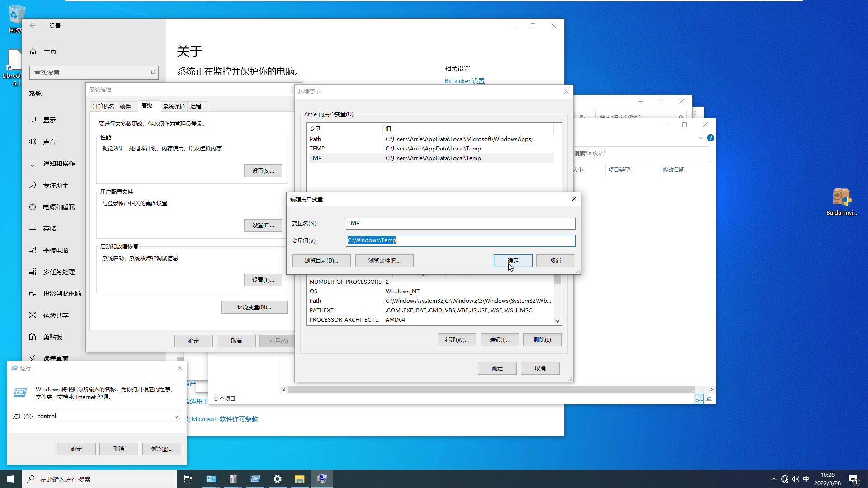The image size is (868, 488).
Task: Confirm the Edit User Variable dialog with OK
Action: (x=513, y=261)
